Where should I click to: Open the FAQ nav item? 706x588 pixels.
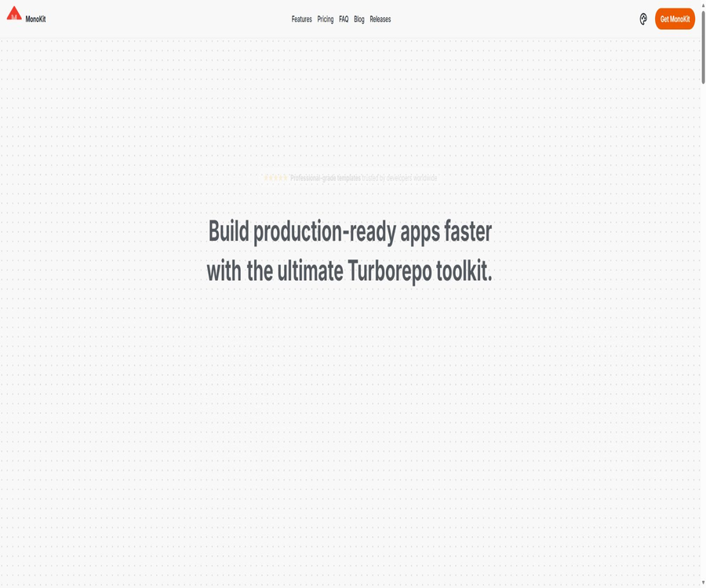point(344,19)
